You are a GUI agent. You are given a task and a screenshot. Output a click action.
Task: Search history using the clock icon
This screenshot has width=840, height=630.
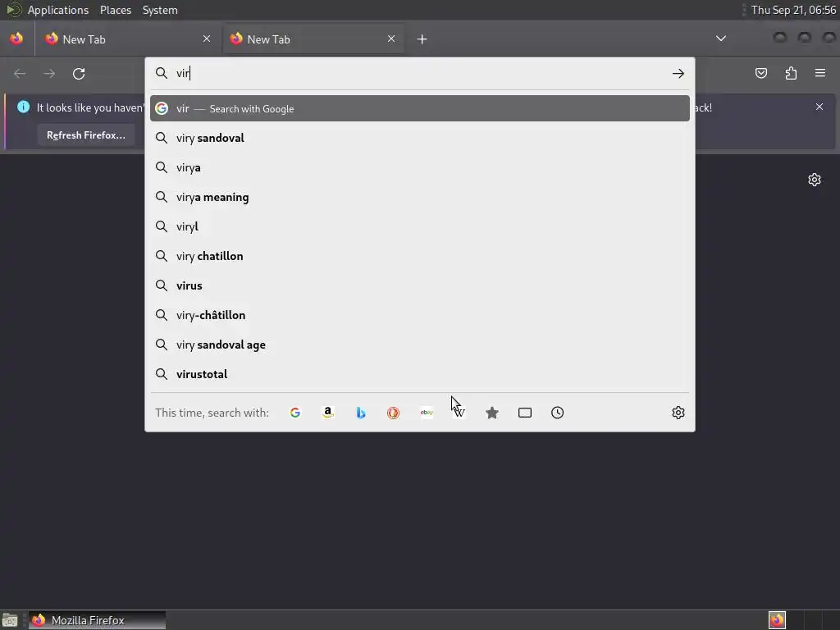pos(557,413)
